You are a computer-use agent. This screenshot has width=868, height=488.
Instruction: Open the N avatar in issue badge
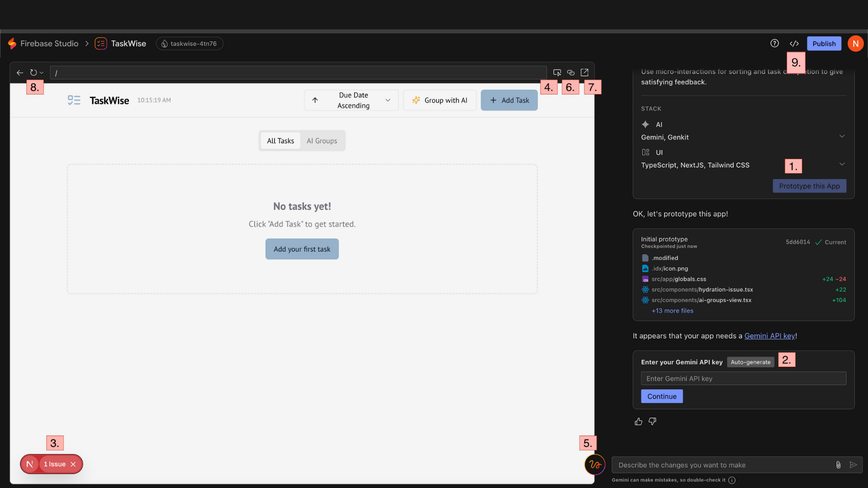30,464
